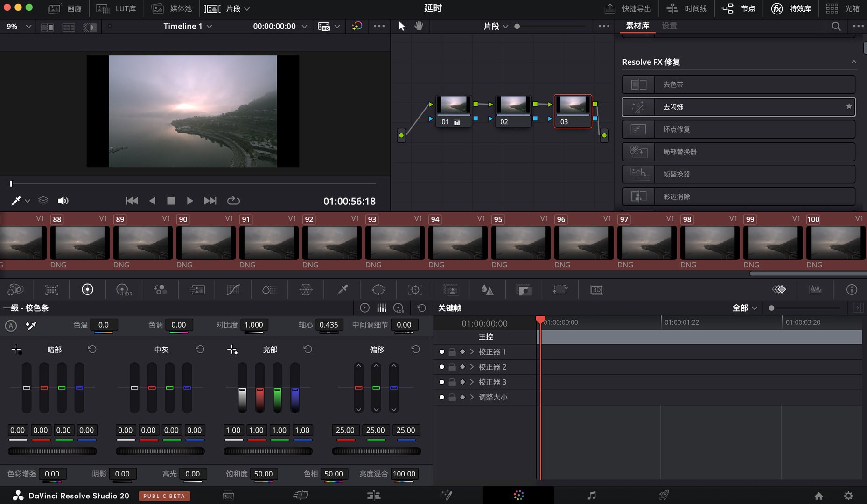Select the 坏点修复 effect
Image resolution: width=867 pixels, height=504 pixels.
739,129
